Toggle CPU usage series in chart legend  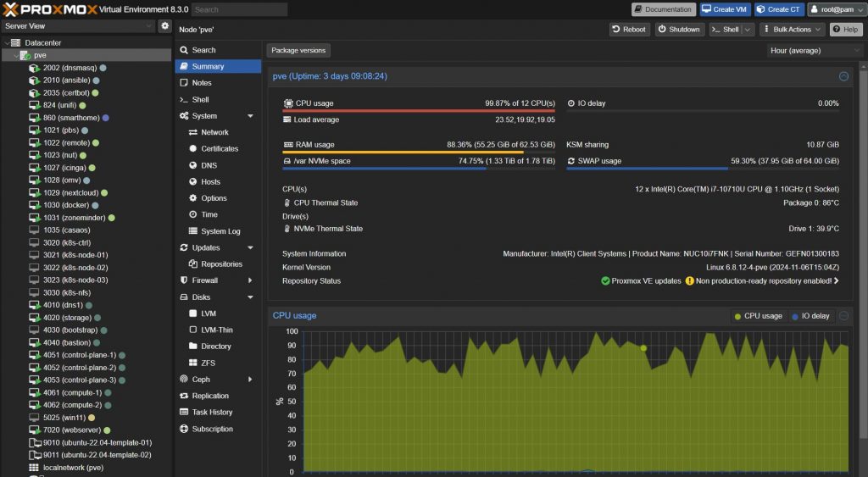pos(759,316)
